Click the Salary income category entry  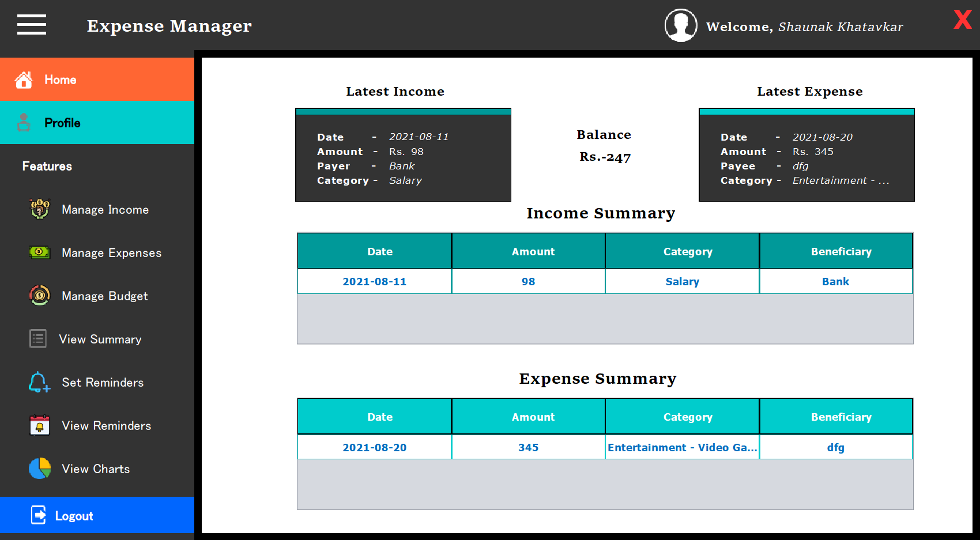tap(682, 281)
